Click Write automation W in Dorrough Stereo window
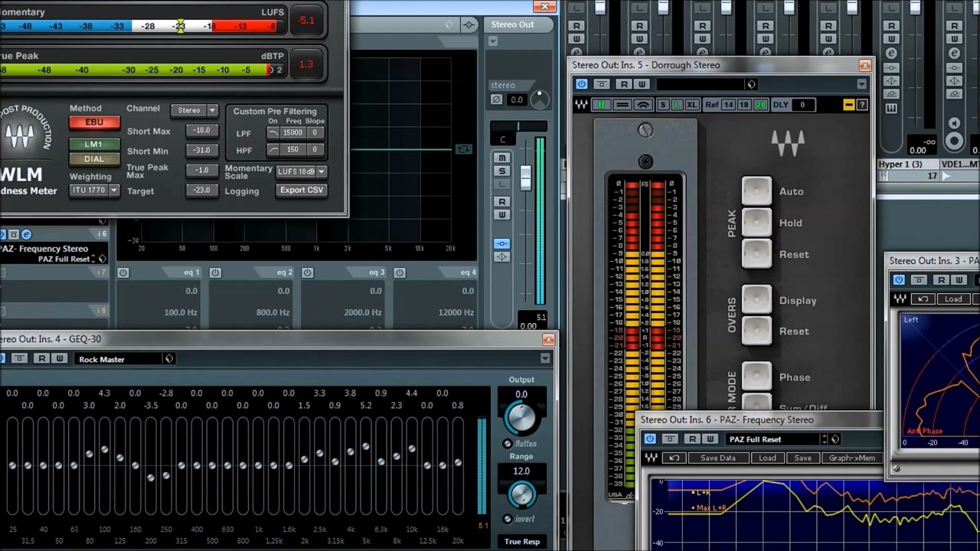The image size is (980, 551). (642, 84)
